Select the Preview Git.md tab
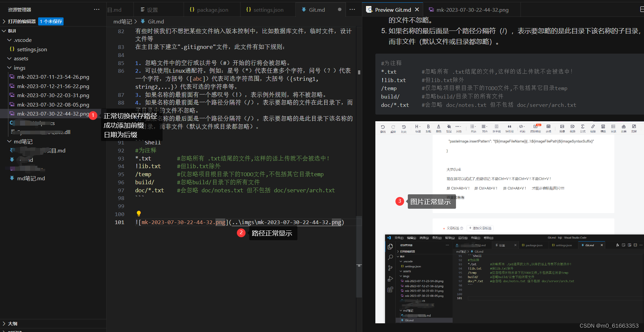Image resolution: width=644 pixels, height=332 pixels. click(x=393, y=10)
